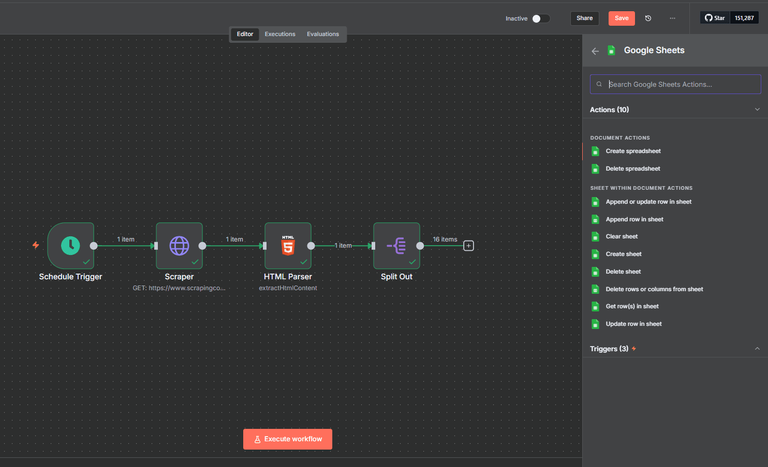
Task: Choose the Create spreadsheet action
Action: [633, 151]
